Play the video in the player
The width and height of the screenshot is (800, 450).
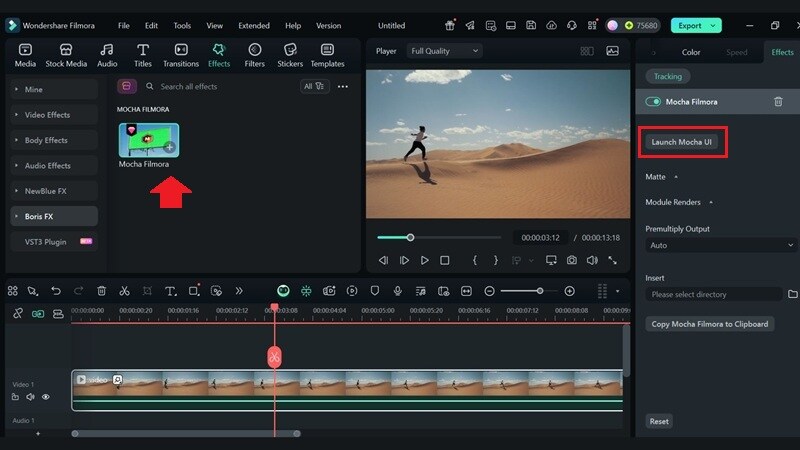424,260
